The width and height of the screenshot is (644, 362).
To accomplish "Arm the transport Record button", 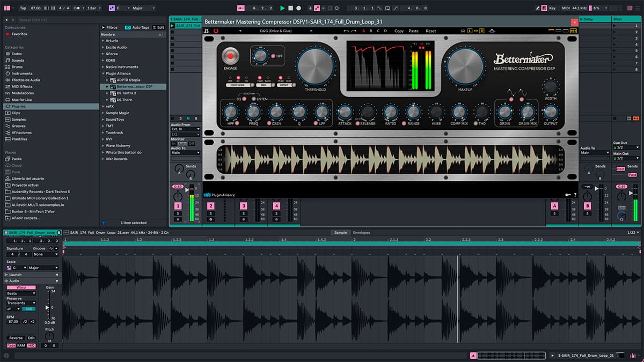I will pos(298,8).
